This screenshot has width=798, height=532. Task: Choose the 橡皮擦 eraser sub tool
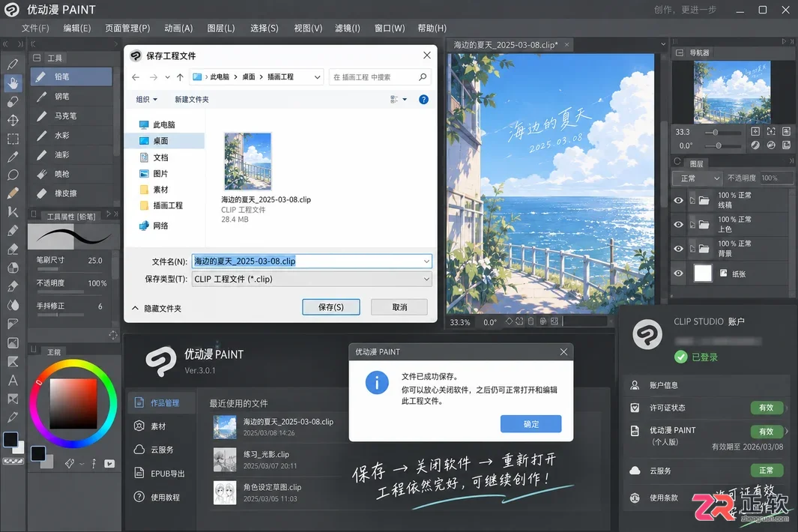click(x=71, y=193)
